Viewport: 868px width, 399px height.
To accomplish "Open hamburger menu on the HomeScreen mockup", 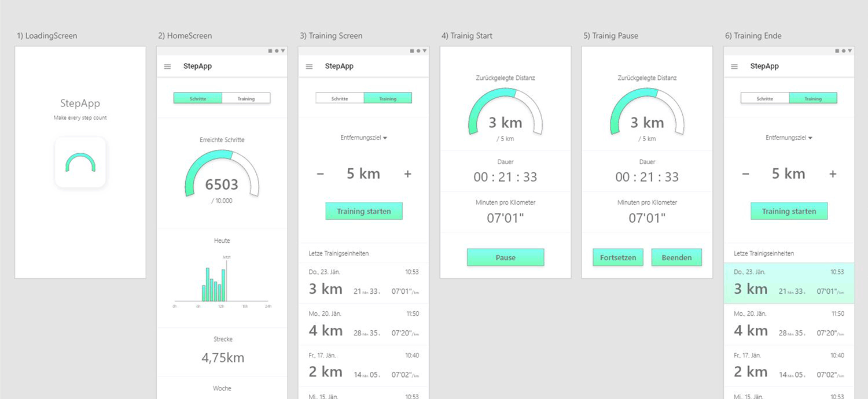I will coord(167,66).
